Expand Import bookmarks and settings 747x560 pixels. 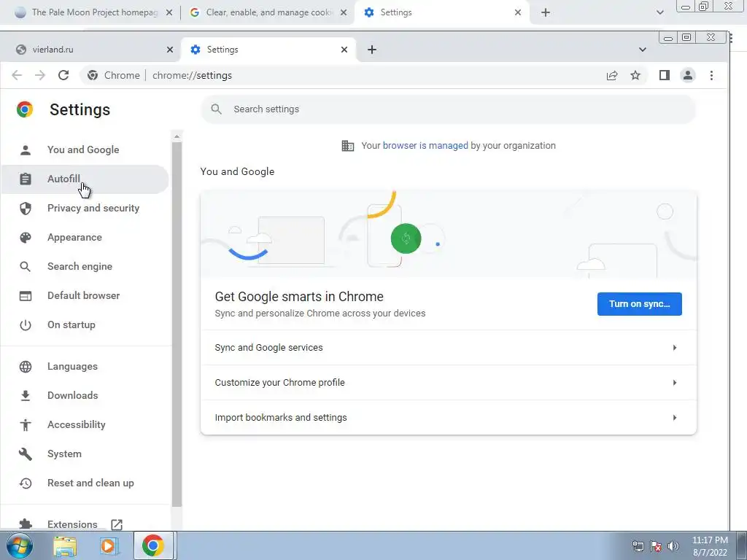449,418
